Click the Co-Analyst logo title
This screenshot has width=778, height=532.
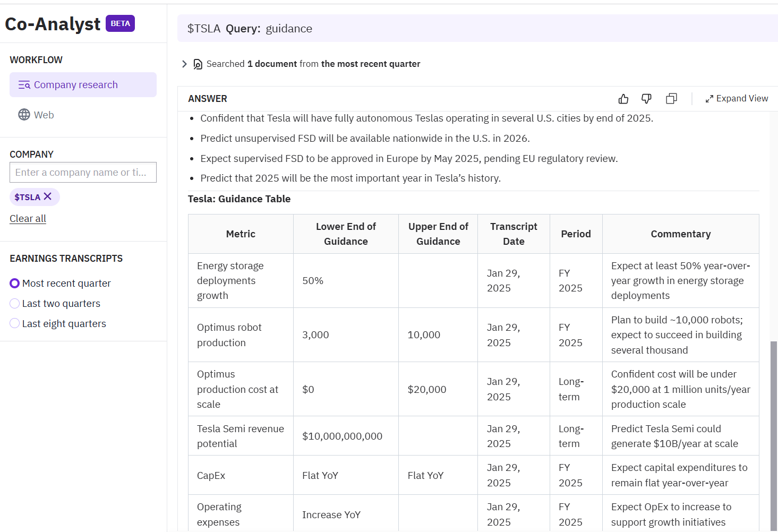[53, 24]
